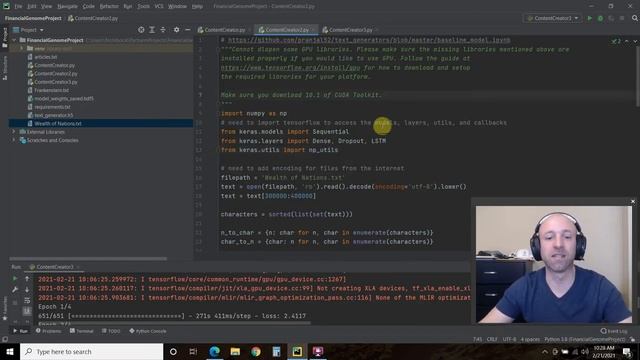The image size is (640, 360).
Task: Switch to PyCharm taskbar icon
Action: [x=297, y=351]
